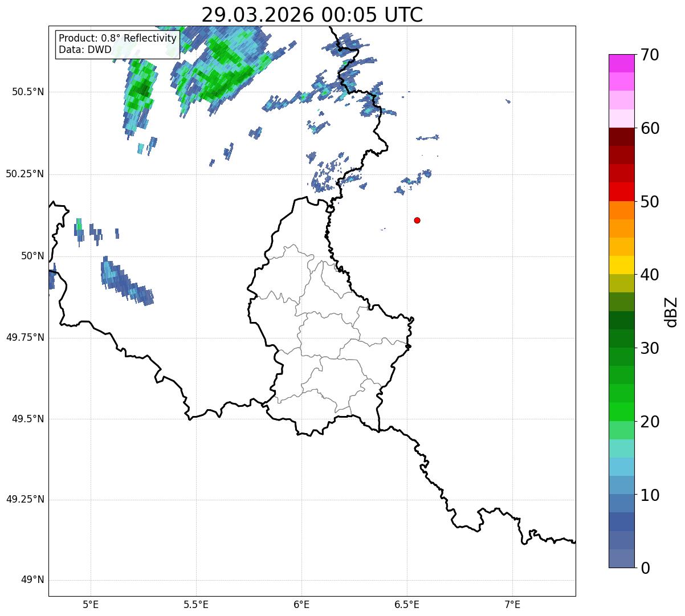The image size is (685, 616).
Task: Click the 50.5°N latitude label
Action: [x=28, y=92]
